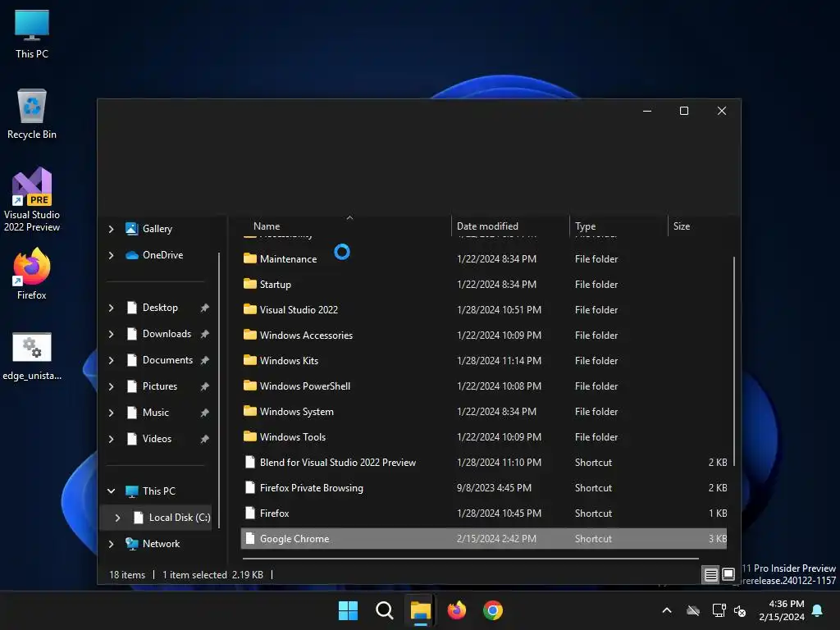Click pin icon next to Music

tap(204, 413)
